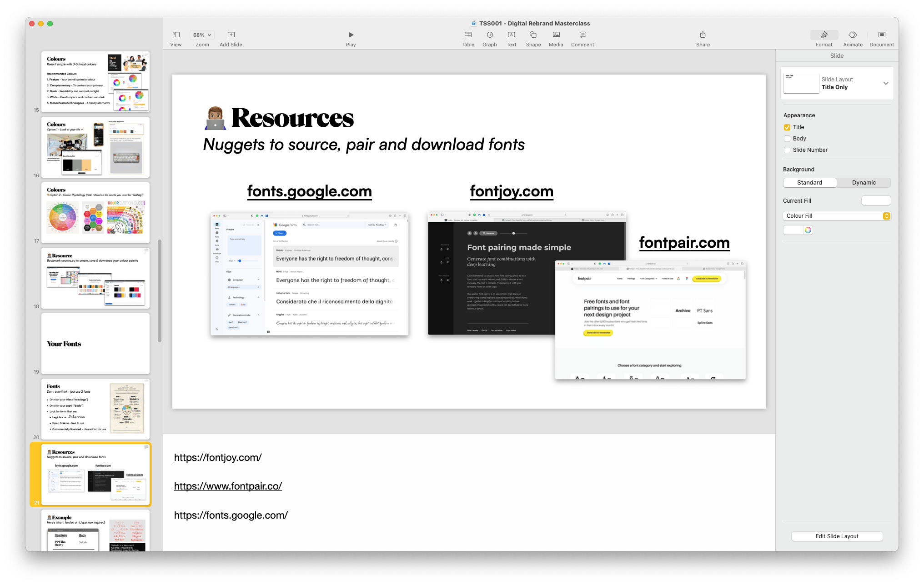Open the Shape picker
924x585 pixels.
click(x=533, y=35)
